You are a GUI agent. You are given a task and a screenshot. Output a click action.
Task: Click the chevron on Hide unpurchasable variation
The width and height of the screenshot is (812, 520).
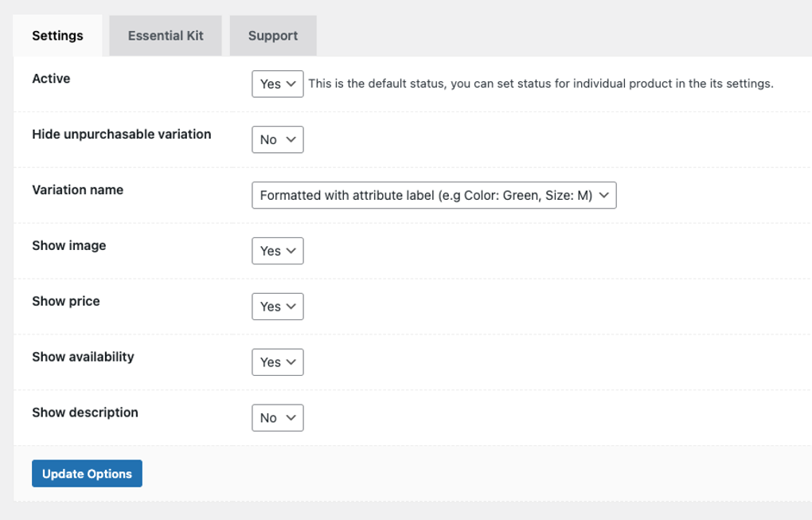[x=292, y=139]
